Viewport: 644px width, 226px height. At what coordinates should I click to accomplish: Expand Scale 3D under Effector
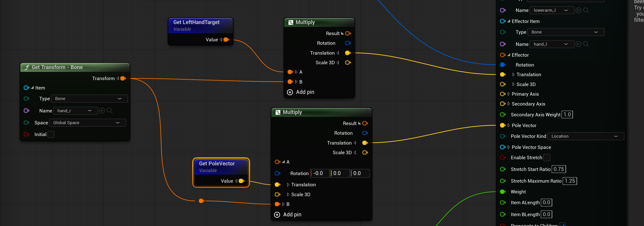(x=513, y=84)
